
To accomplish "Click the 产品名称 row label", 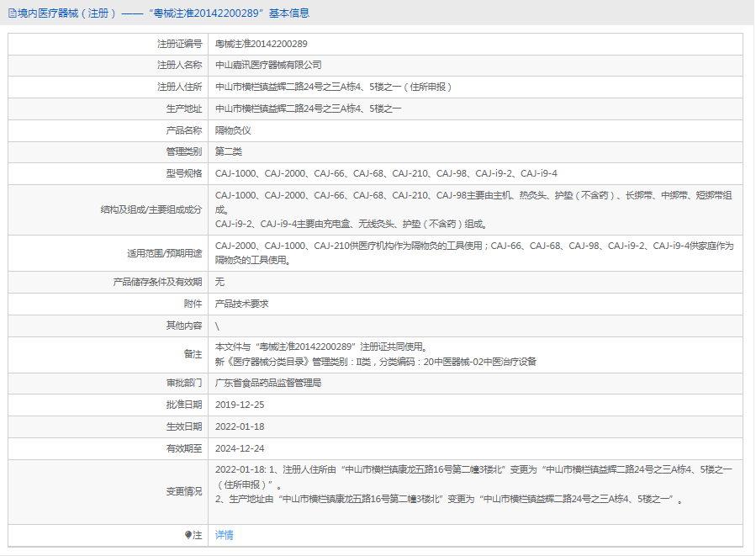I will point(184,130).
